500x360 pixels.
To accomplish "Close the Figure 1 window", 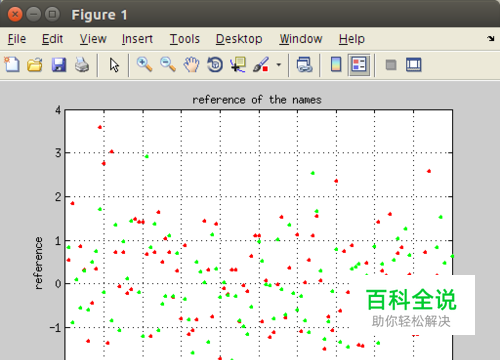I will 15,14.
